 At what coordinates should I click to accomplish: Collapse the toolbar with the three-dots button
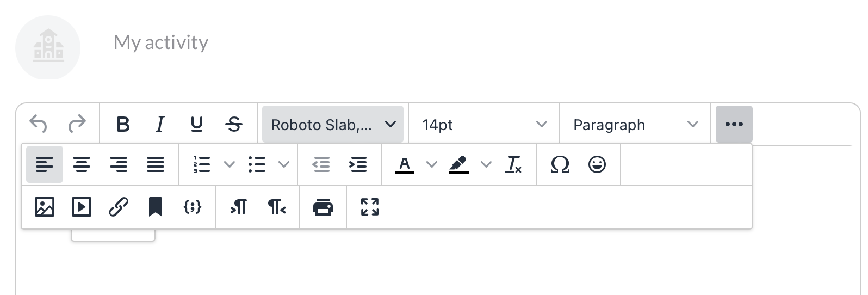coord(734,125)
